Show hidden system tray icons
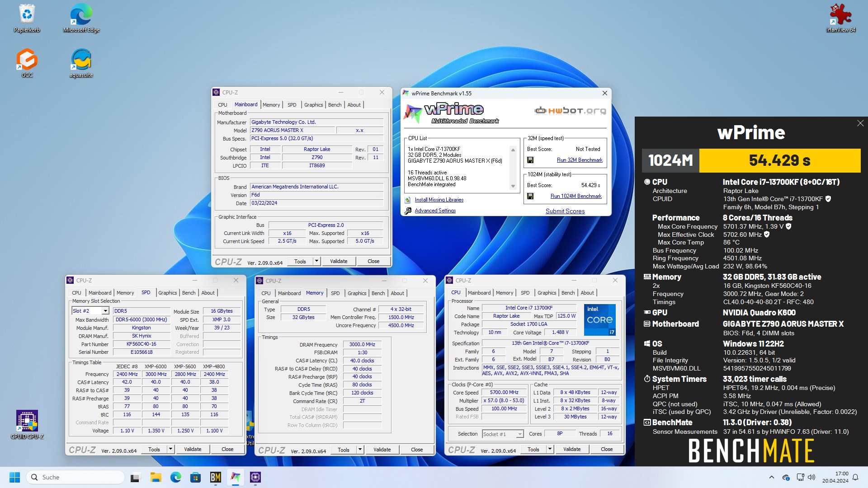The height and width of the screenshot is (488, 868). [771, 477]
